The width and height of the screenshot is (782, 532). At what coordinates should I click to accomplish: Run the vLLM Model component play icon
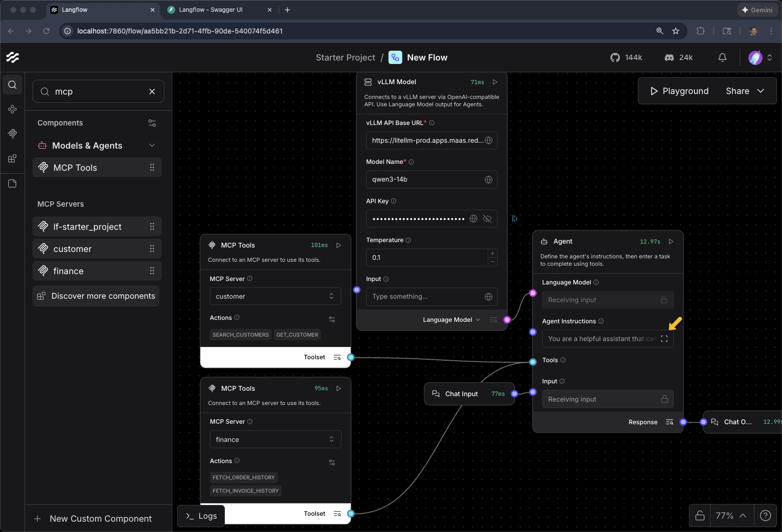(x=495, y=82)
